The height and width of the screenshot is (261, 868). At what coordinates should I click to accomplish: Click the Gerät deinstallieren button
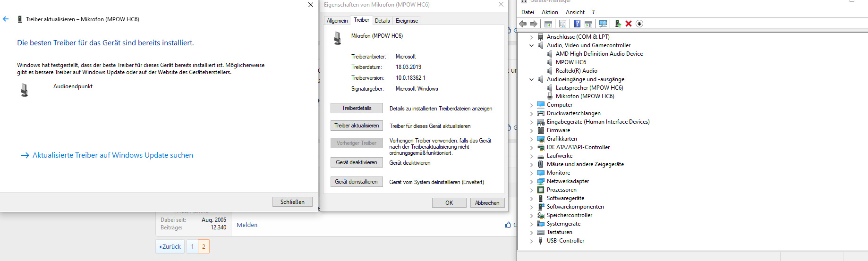tap(357, 182)
